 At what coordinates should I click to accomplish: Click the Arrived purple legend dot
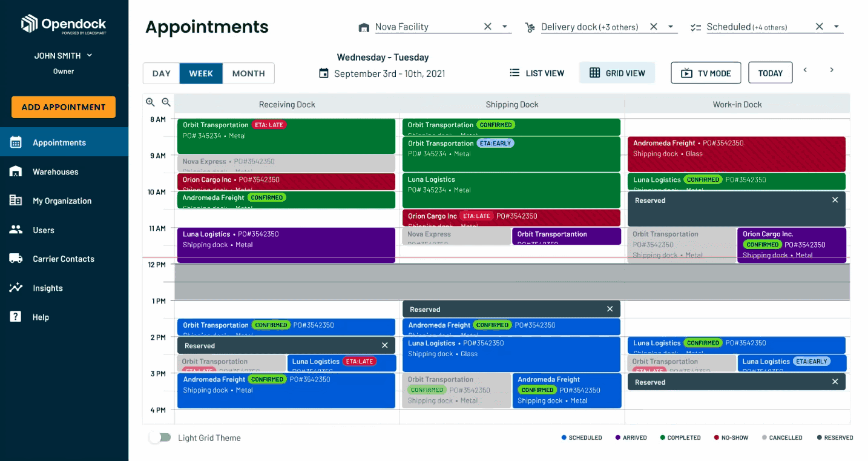617,437
